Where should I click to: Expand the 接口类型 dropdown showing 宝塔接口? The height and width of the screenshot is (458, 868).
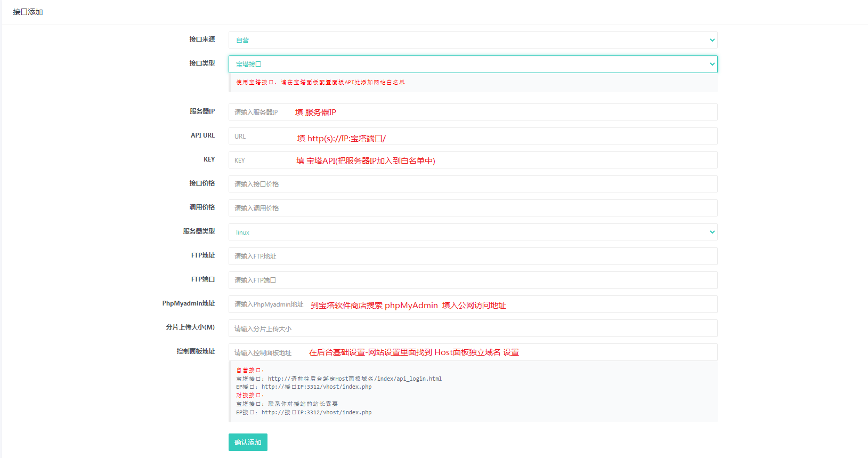click(472, 64)
